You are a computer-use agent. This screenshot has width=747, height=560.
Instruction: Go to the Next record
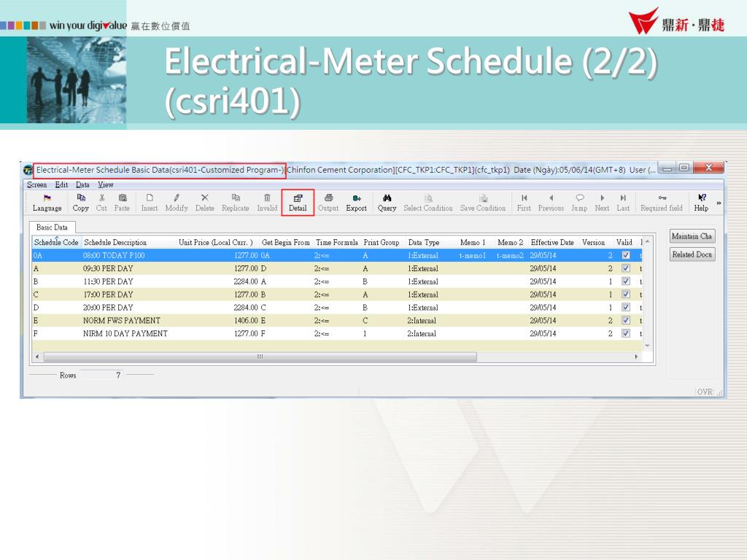pos(602,203)
